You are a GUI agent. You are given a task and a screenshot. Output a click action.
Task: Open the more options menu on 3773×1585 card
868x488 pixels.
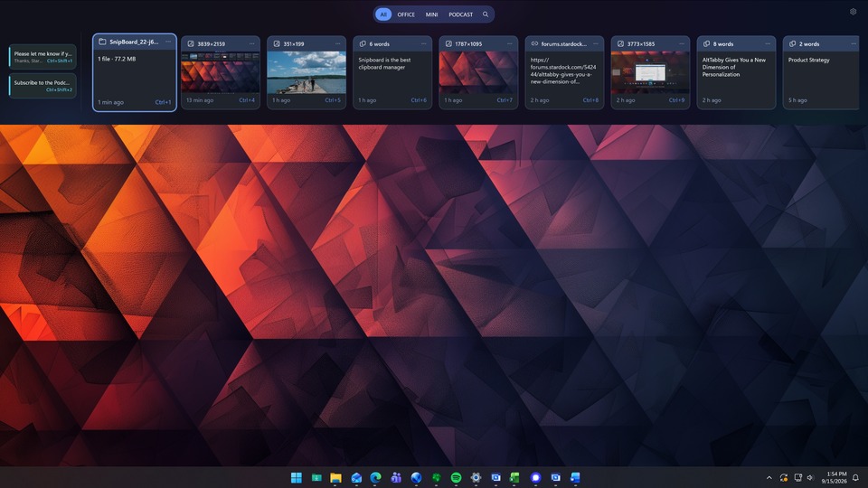coord(682,43)
